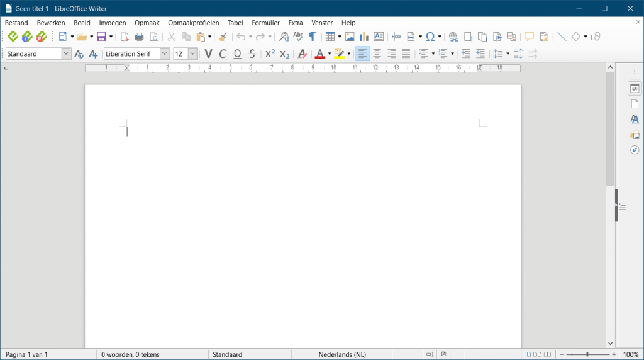
Task: Insert a footnote
Action: [x=468, y=37]
